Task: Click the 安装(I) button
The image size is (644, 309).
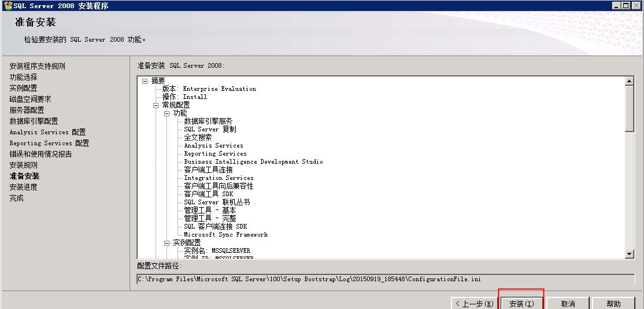Action: [x=521, y=303]
